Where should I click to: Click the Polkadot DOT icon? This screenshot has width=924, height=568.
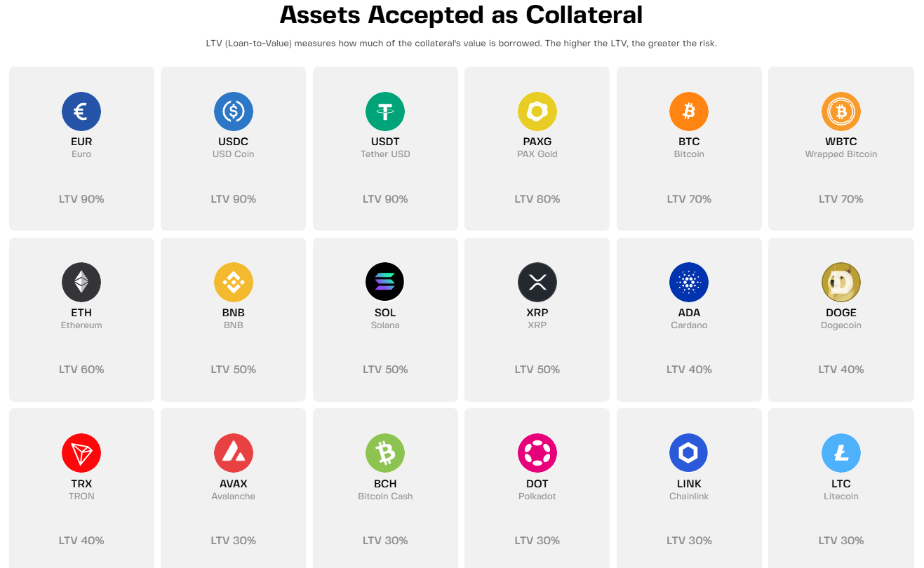tap(537, 453)
